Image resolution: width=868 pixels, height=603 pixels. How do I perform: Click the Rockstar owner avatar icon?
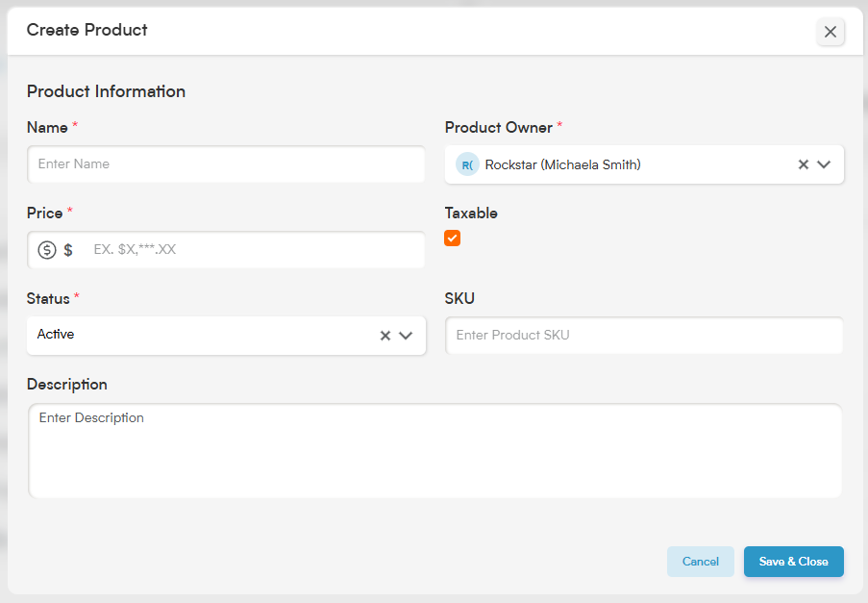click(467, 164)
